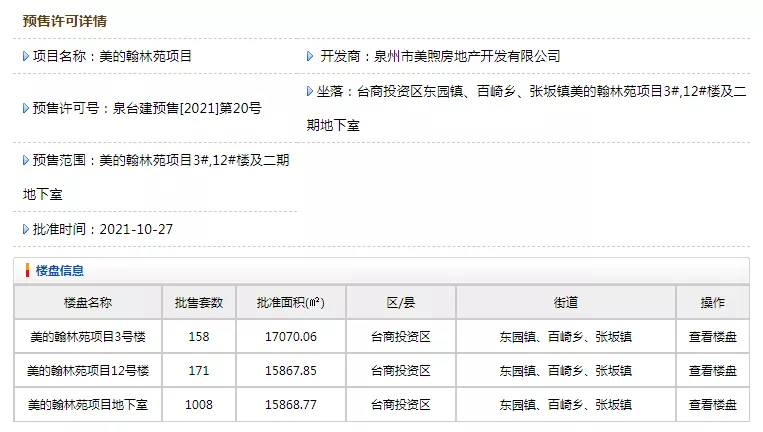The image size is (763, 432).
Task: Click the 街道 column header
Action: pyautogui.click(x=565, y=303)
